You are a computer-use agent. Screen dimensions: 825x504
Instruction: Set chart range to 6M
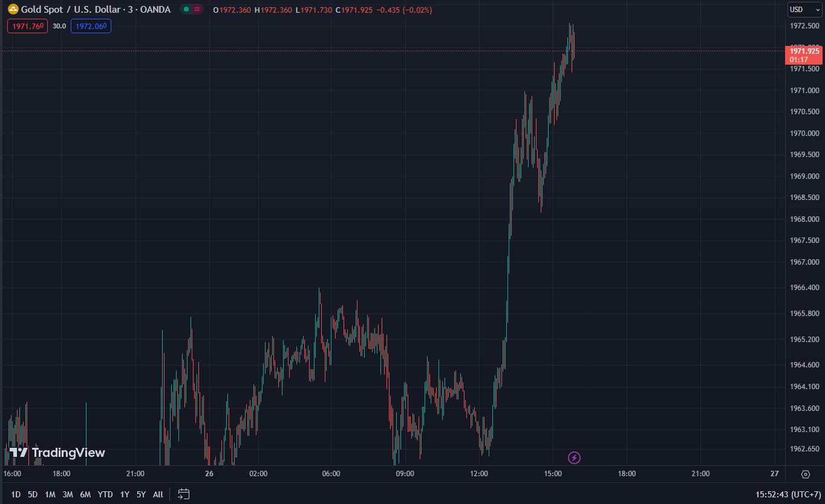pyautogui.click(x=85, y=494)
